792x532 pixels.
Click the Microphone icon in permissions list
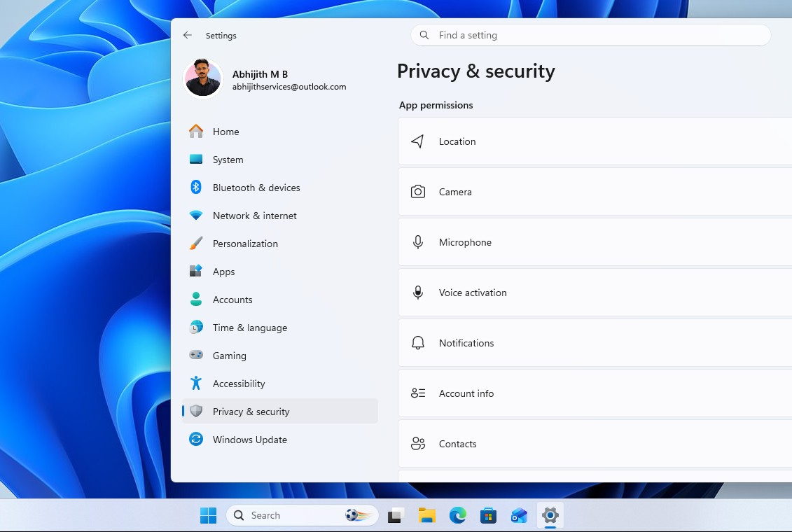pyautogui.click(x=418, y=242)
